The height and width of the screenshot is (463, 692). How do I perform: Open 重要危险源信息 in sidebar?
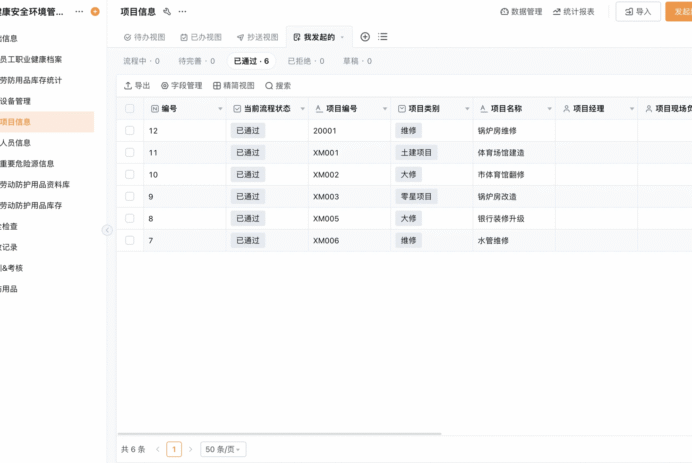click(27, 163)
